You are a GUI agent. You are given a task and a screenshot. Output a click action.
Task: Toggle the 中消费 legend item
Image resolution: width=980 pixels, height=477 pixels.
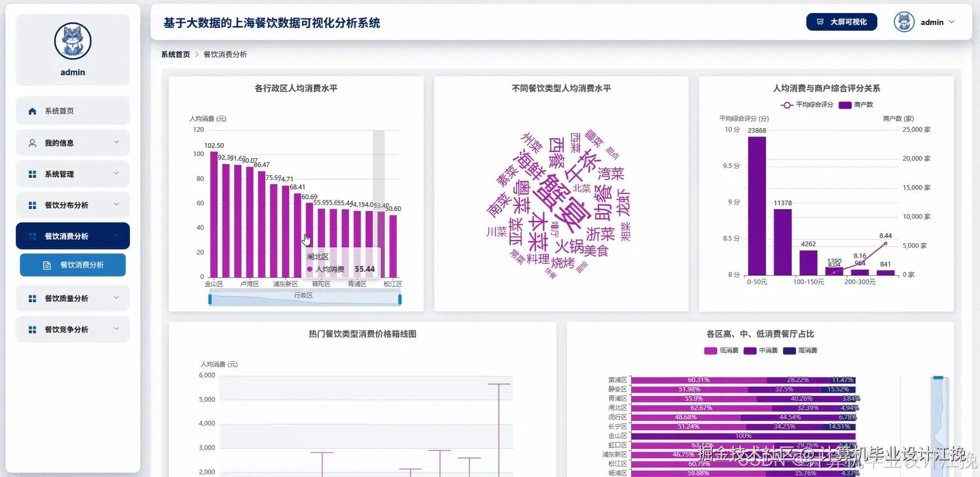(761, 351)
